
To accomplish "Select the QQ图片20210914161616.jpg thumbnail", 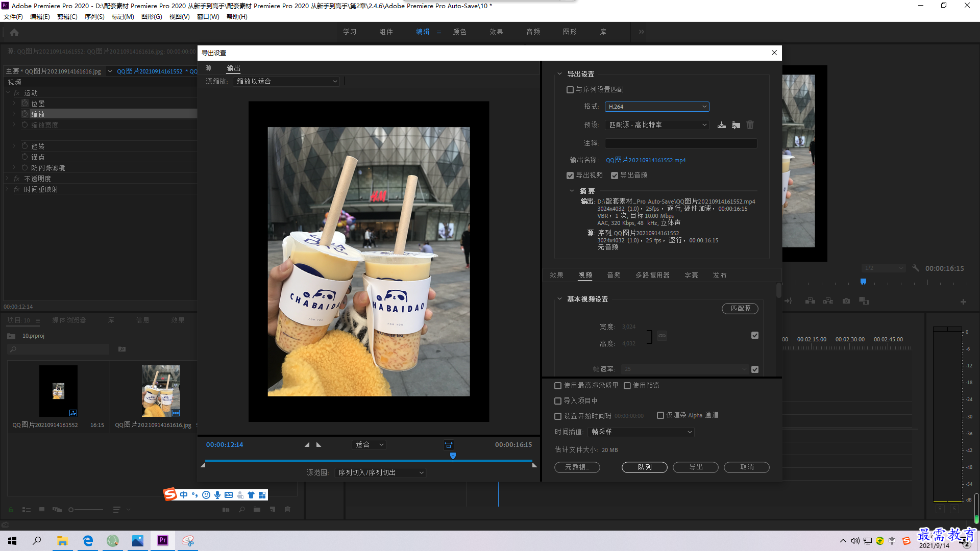I will pyautogui.click(x=161, y=391).
